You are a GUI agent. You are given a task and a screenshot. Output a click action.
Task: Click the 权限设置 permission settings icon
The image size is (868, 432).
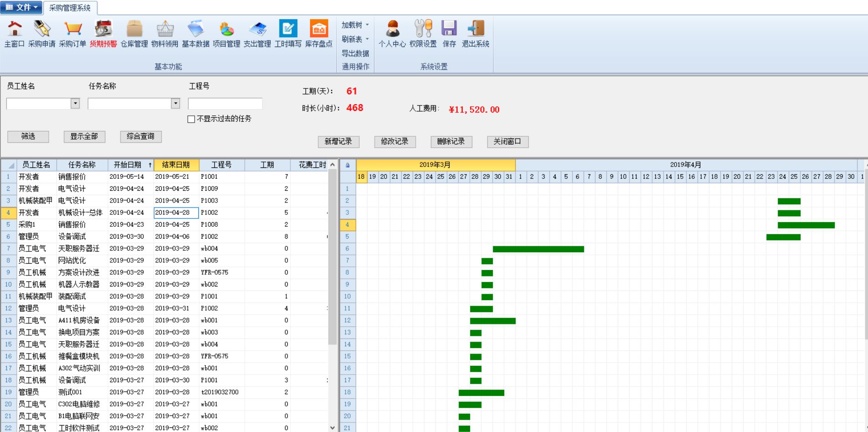(x=423, y=30)
